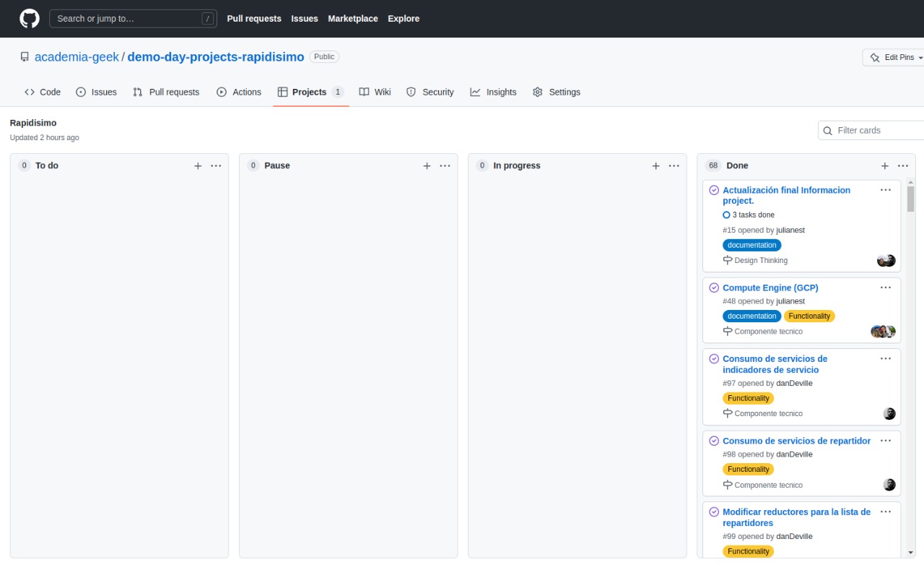924x565 pixels.
Task: Open the Insights tab
Action: click(x=493, y=92)
